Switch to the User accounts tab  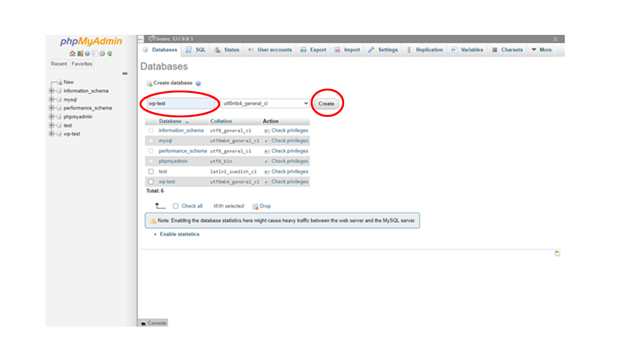tap(269, 49)
